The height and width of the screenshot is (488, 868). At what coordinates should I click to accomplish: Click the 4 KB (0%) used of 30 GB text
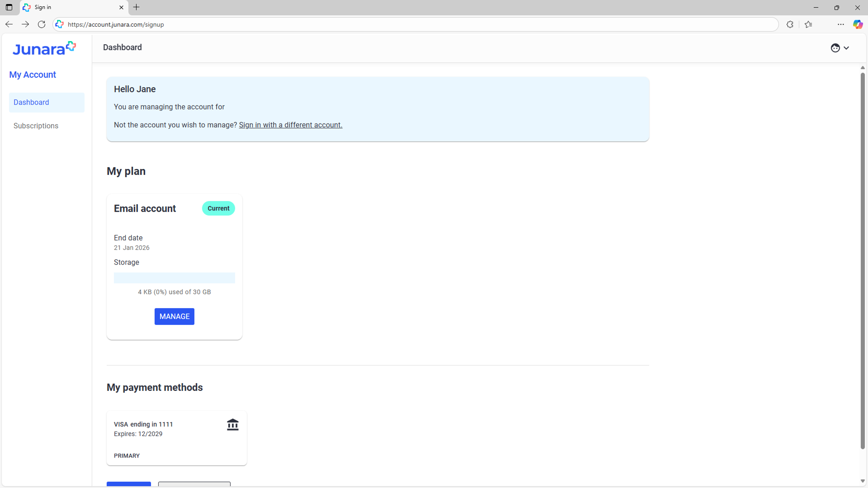[x=174, y=292]
